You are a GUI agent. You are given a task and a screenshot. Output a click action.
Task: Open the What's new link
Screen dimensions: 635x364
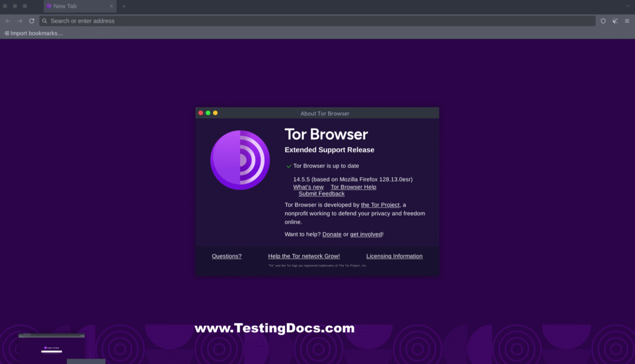pyautogui.click(x=308, y=187)
